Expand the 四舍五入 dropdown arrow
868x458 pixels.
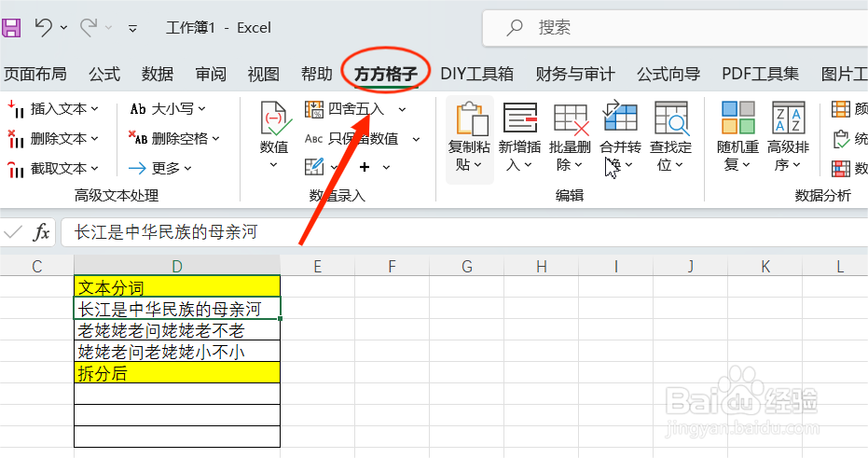click(x=403, y=110)
